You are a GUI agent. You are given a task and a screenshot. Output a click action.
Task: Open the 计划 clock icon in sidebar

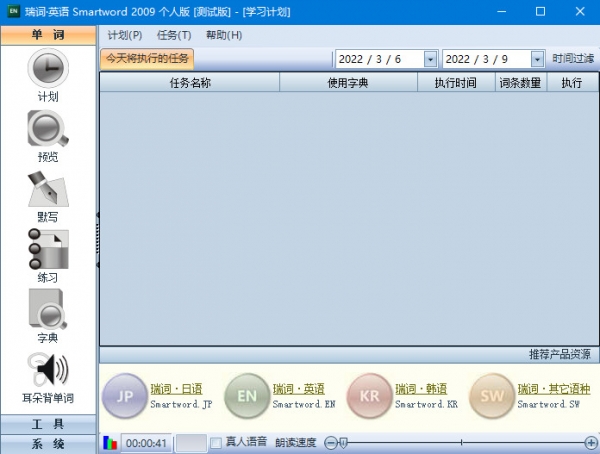[48, 68]
